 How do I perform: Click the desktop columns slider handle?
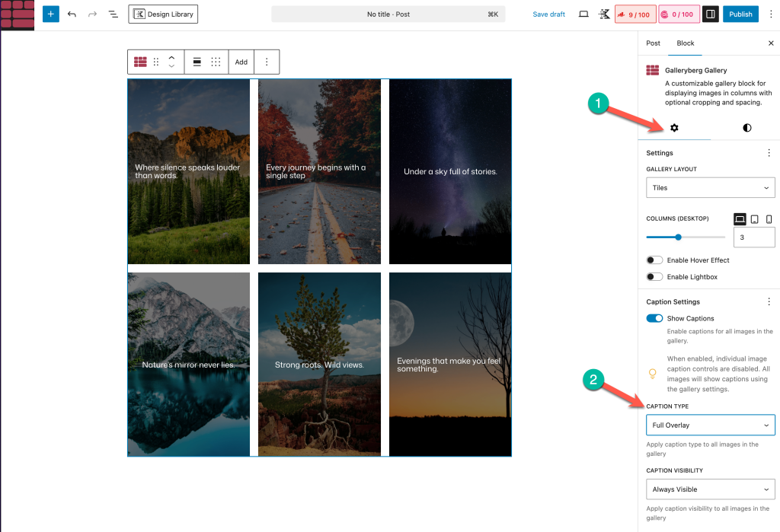click(678, 237)
